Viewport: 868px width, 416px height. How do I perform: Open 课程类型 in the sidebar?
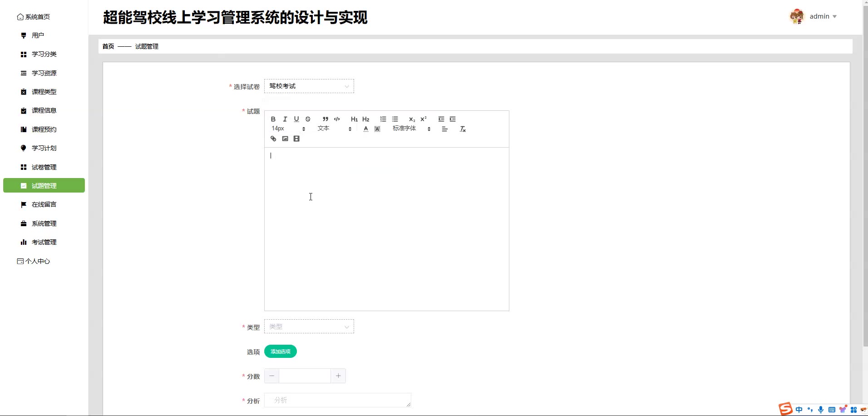click(44, 92)
